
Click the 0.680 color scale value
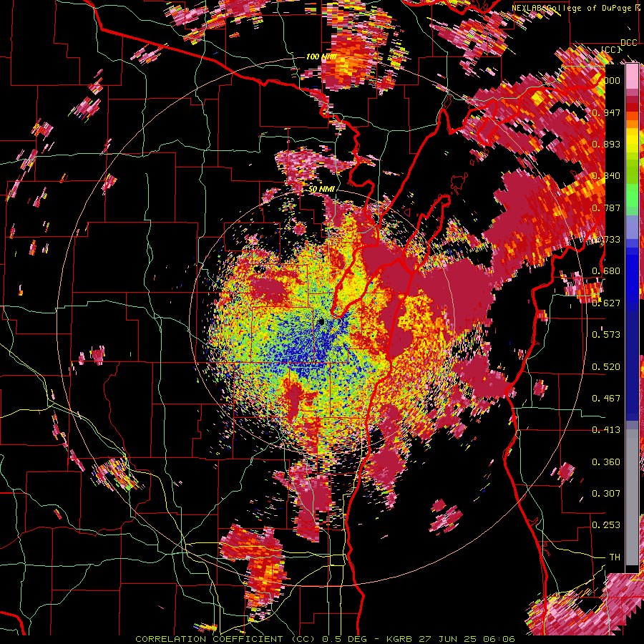(606, 270)
